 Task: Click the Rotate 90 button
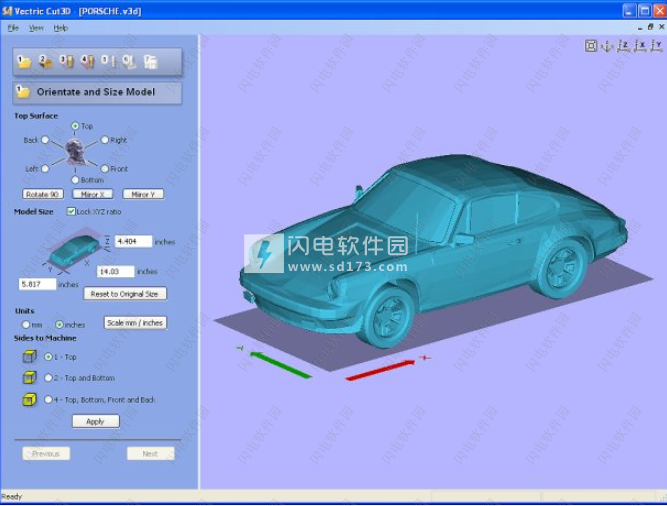(43, 194)
